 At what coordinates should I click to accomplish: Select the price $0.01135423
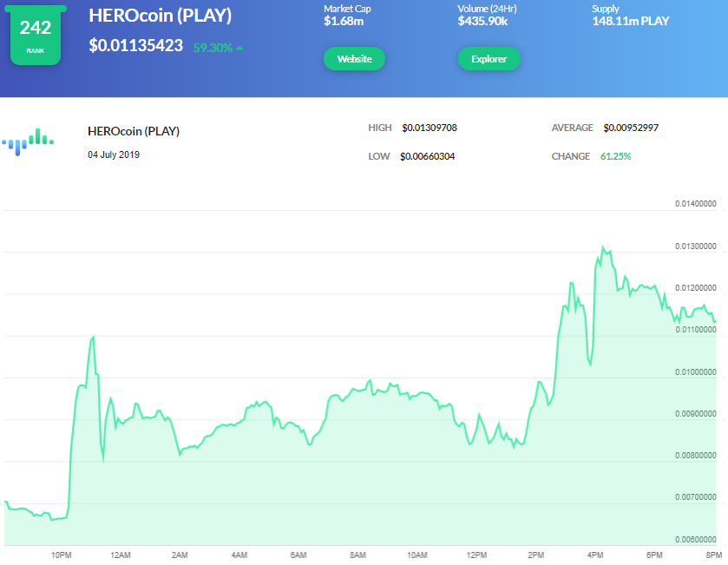coord(136,45)
